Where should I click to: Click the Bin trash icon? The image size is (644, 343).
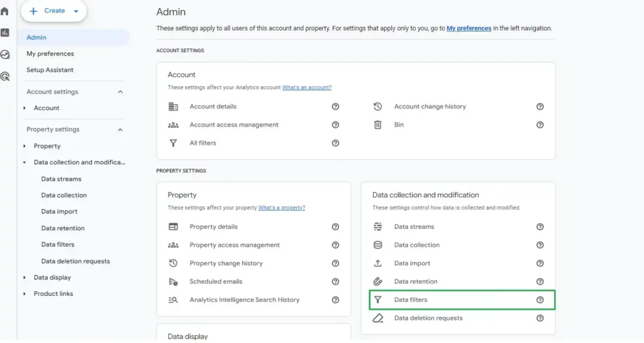tap(377, 125)
